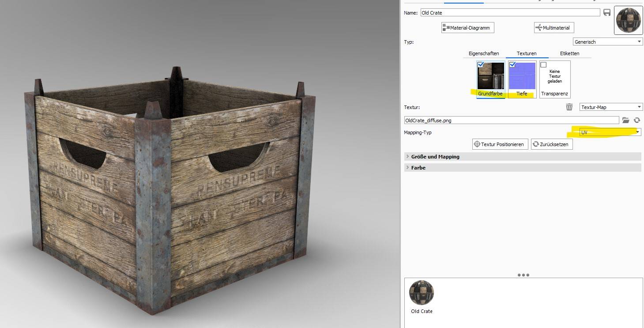Click the Textur: label

[x=412, y=107]
